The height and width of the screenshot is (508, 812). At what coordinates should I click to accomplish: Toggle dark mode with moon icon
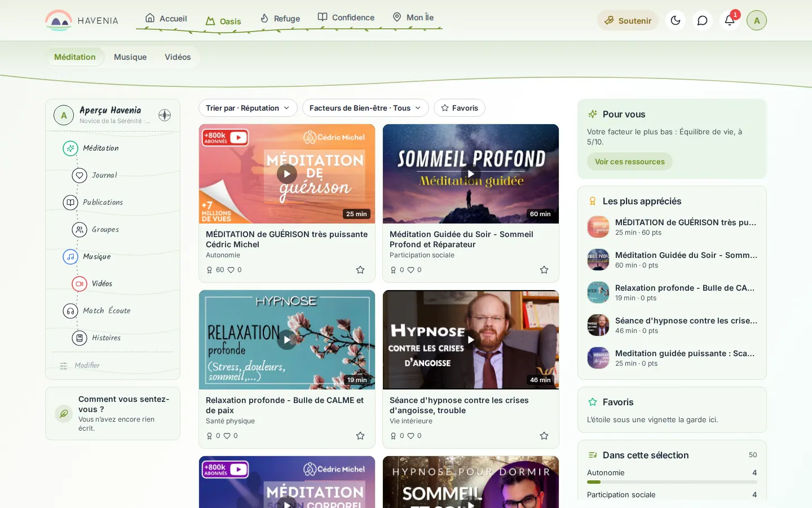tap(676, 20)
